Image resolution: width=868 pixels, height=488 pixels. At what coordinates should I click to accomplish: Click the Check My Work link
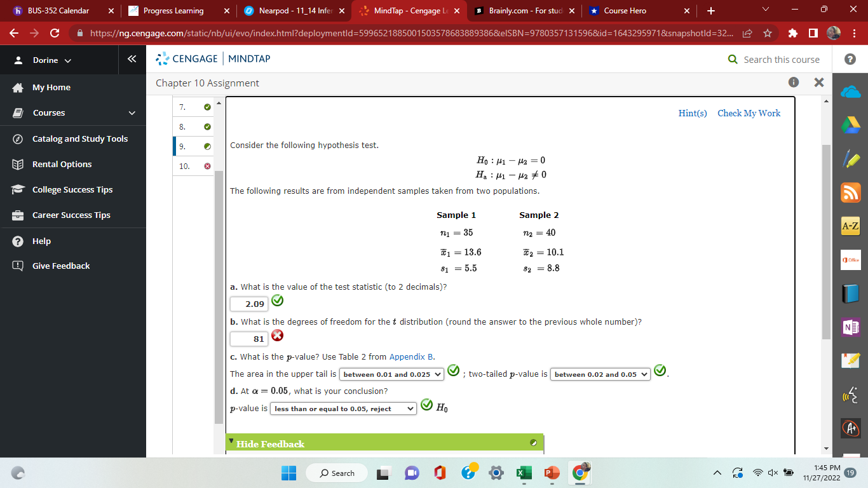pos(749,113)
